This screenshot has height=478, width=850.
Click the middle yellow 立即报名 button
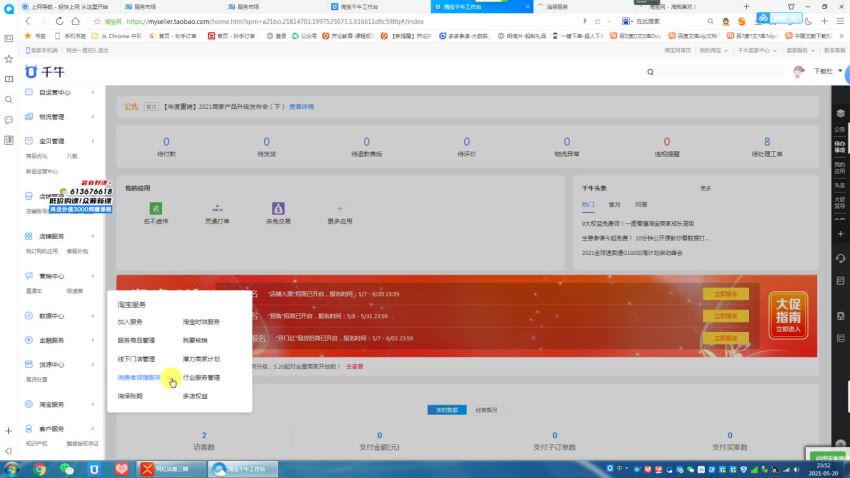pos(725,316)
